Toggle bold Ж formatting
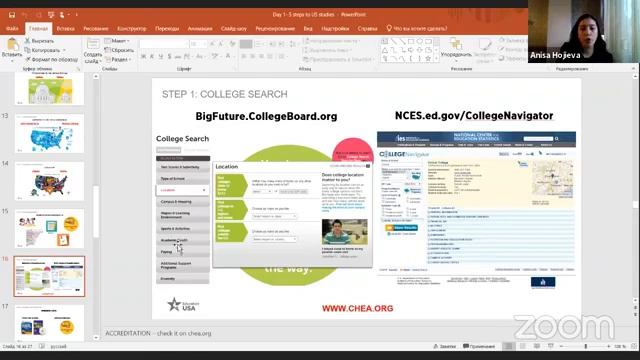640x360 pixels. pyautogui.click(x=143, y=56)
